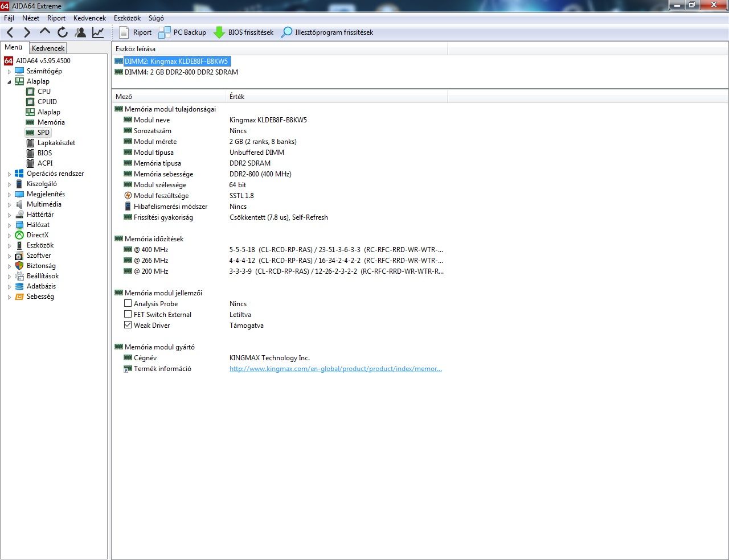This screenshot has width=729, height=560.
Task: Switch to the Menü sidebar tab
Action: tap(14, 47)
